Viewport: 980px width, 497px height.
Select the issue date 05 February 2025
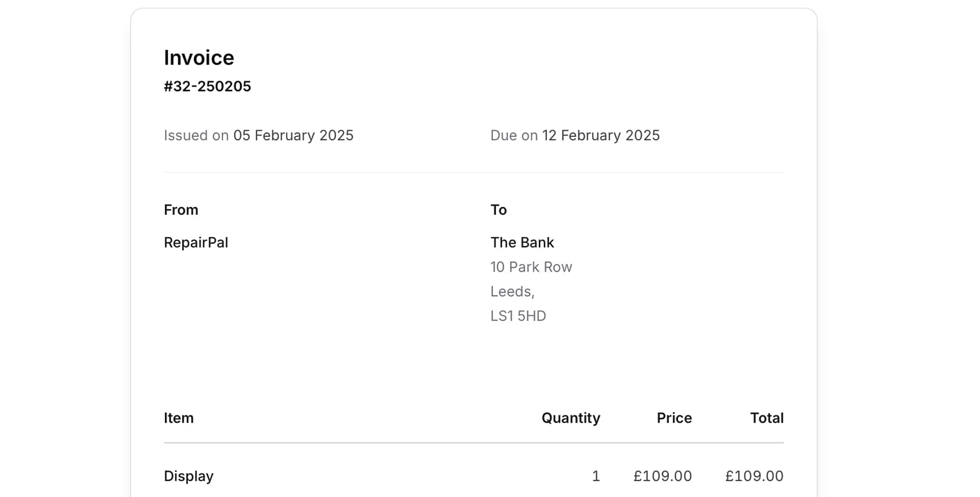(293, 135)
